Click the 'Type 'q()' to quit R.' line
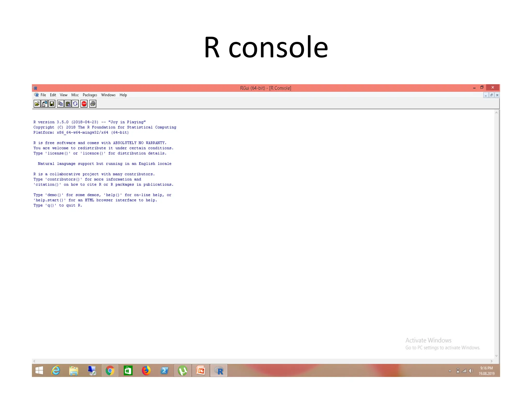The width and height of the screenshot is (532, 399). coord(58,205)
